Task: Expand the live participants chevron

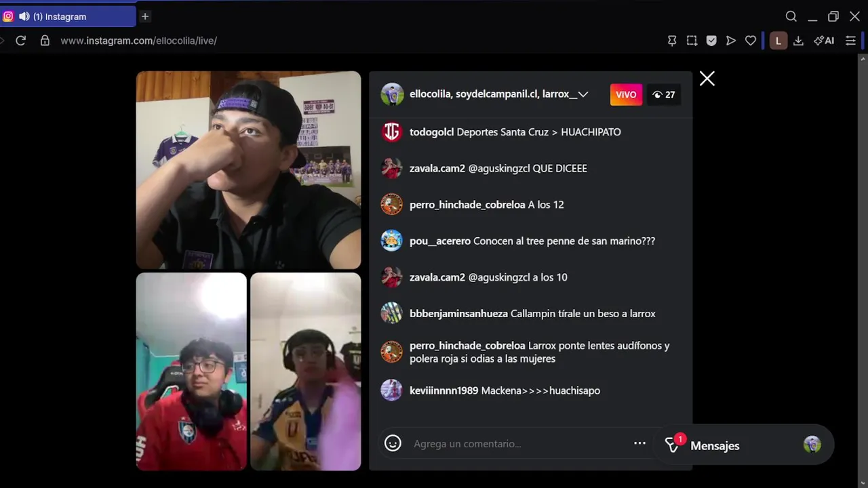Action: (x=583, y=94)
